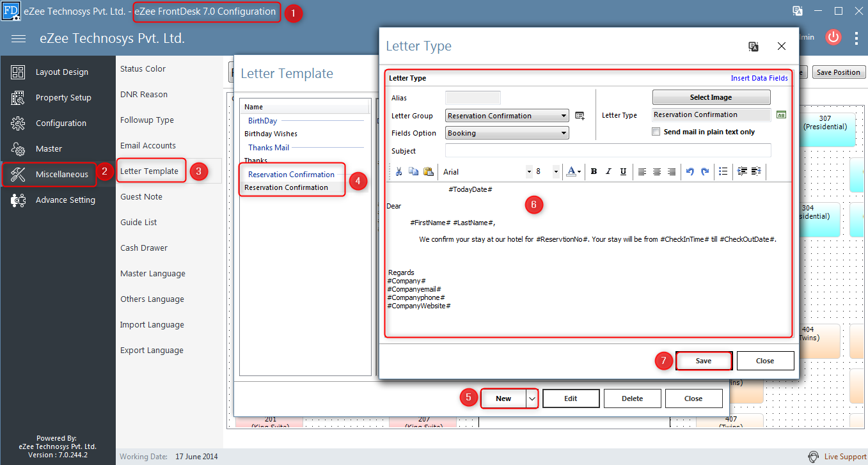Viewport: 868px width, 465px height.
Task: Undo the last edit in the letter
Action: point(690,171)
